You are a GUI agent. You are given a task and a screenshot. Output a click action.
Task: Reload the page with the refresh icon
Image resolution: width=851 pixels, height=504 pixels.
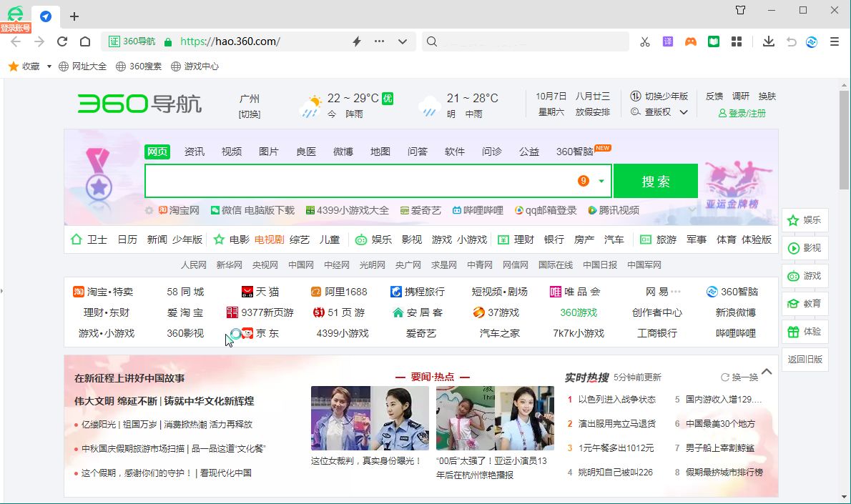(x=62, y=41)
